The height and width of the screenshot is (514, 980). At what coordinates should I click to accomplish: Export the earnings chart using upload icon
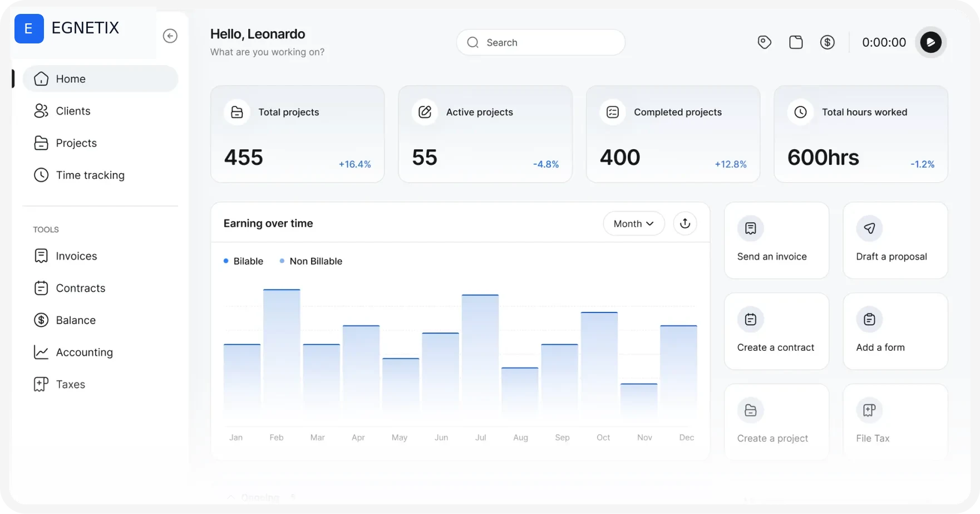click(x=685, y=223)
